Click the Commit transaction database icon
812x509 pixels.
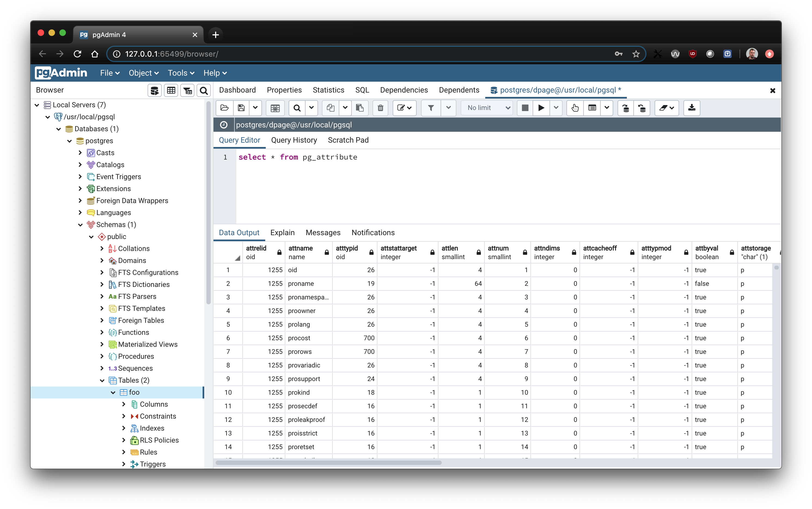(625, 108)
